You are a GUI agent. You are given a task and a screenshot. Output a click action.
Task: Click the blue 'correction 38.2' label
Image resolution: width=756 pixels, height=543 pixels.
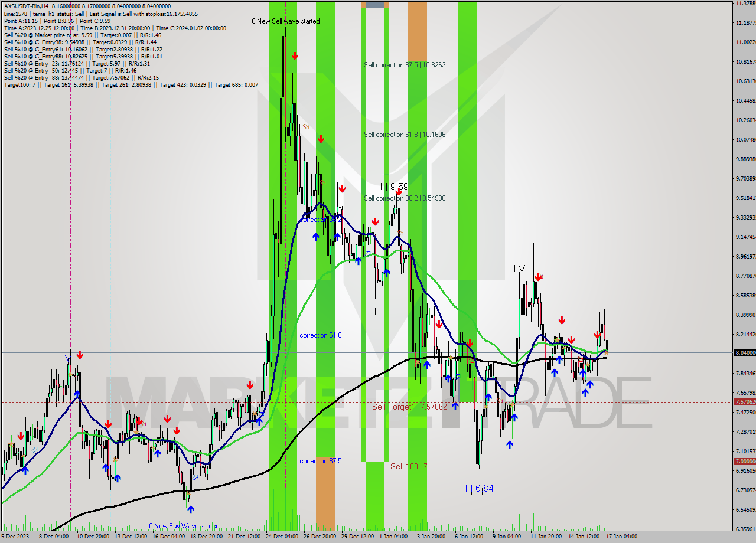[x=320, y=219]
